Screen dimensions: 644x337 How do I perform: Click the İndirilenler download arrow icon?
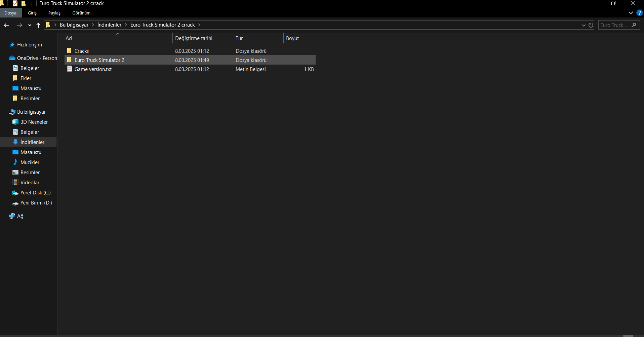(15, 142)
